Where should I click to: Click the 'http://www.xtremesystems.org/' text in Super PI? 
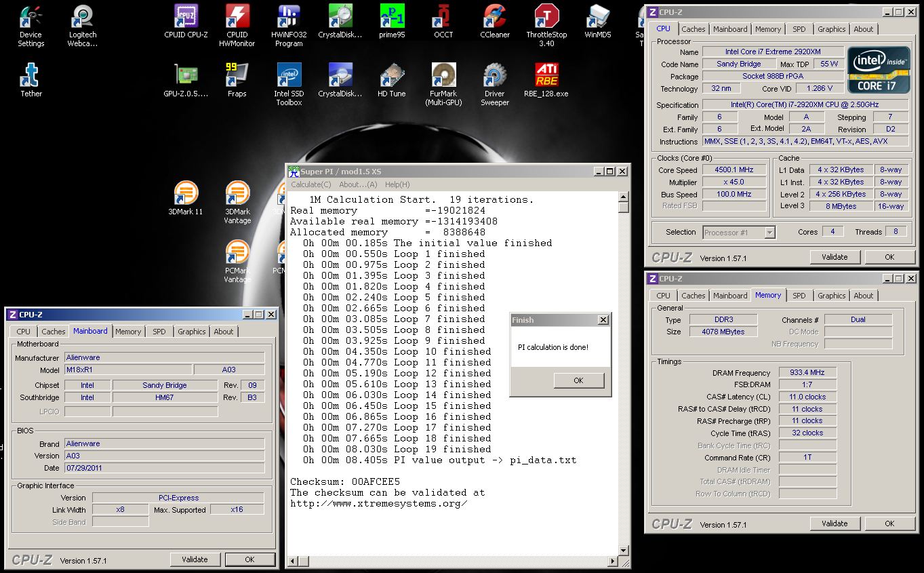[x=379, y=503]
